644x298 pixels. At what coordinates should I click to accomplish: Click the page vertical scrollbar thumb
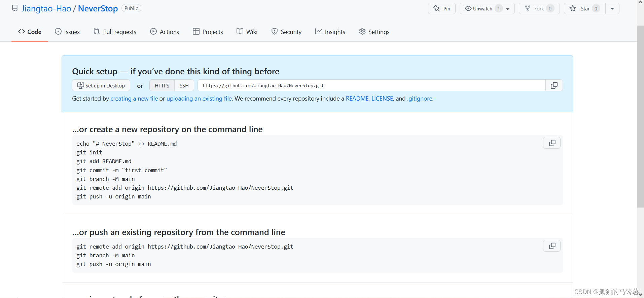pos(640,116)
